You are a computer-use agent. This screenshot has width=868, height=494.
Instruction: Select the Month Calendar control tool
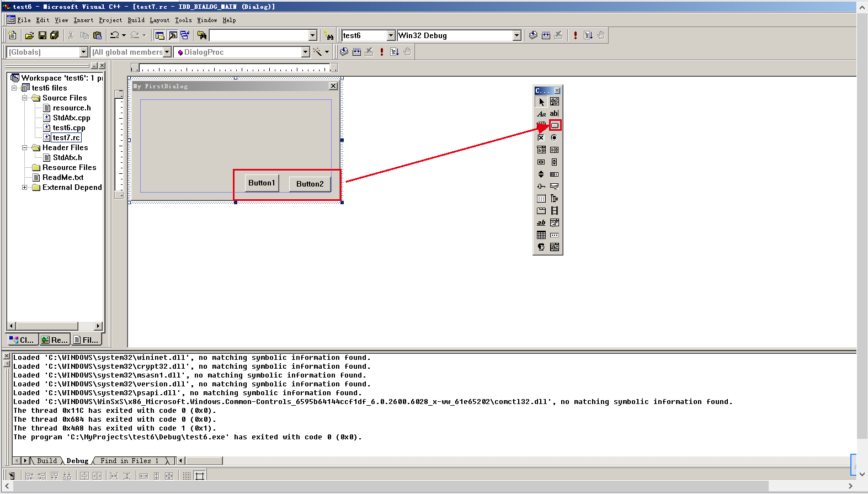tap(541, 235)
